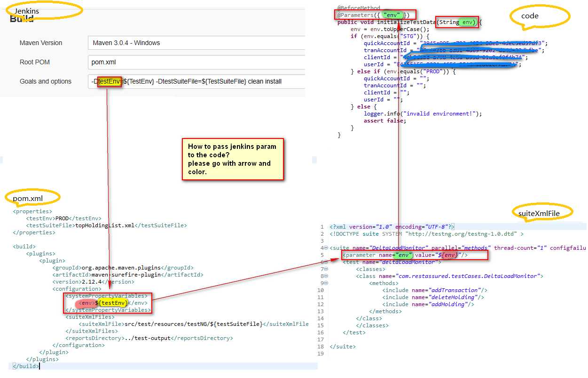Viewport: 588px width, 378px height.
Task: Click the suiteXmlFile label bubble
Action: 542,213
